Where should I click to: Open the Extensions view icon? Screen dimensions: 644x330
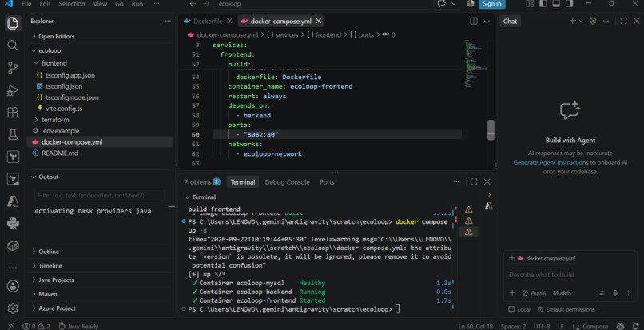click(x=13, y=112)
